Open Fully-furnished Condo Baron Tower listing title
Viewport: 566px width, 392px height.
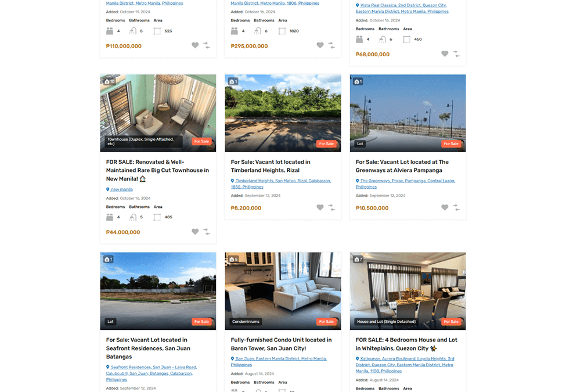(x=281, y=344)
